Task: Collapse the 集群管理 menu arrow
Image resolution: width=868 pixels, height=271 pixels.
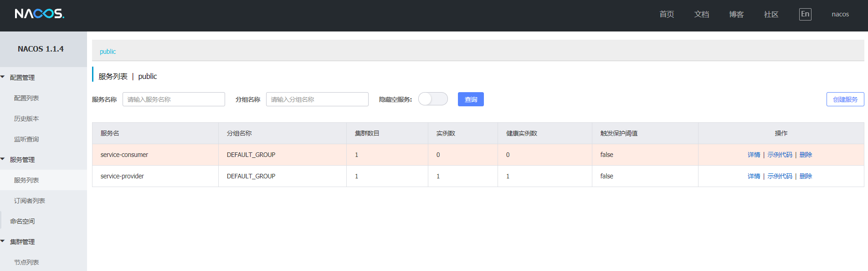Action: pyautogui.click(x=3, y=241)
